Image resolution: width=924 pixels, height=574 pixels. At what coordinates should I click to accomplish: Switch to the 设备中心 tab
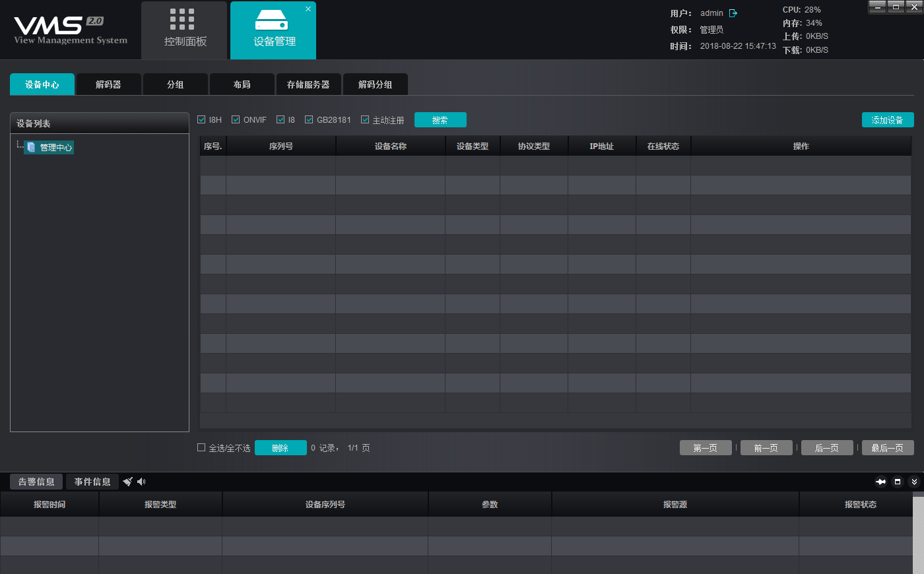(42, 84)
